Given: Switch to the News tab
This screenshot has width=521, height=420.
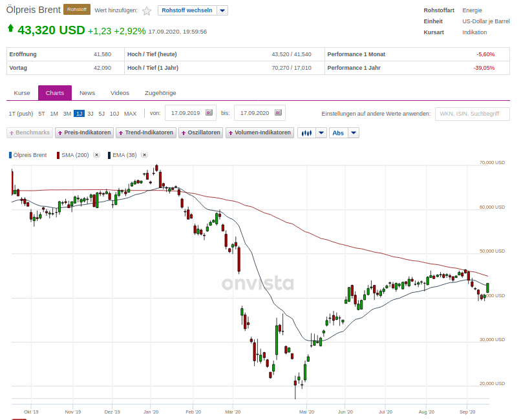Looking at the screenshot, I should coord(87,93).
